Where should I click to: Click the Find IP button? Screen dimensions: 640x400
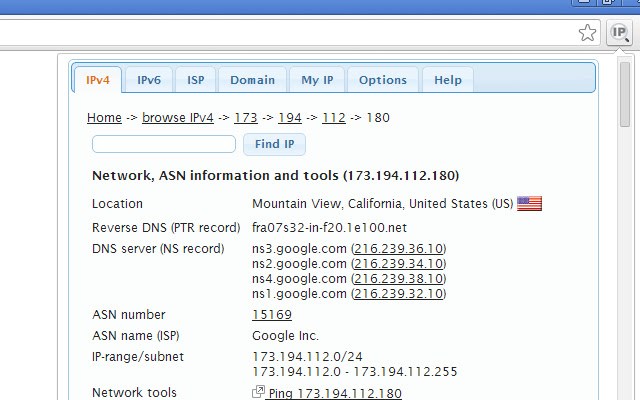point(274,144)
